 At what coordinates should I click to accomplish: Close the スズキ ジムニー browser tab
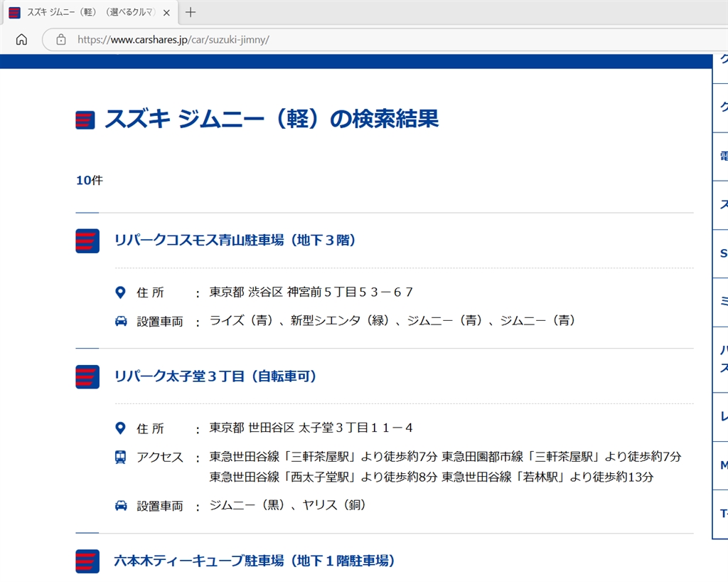coord(166,13)
